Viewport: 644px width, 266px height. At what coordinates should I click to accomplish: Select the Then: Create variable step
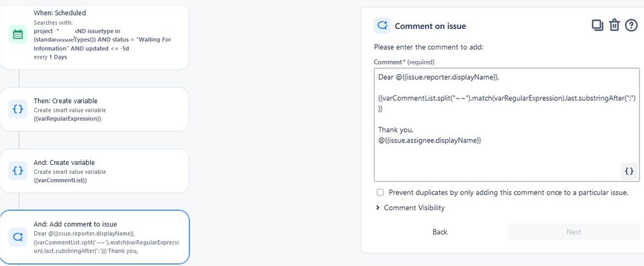coord(95,109)
